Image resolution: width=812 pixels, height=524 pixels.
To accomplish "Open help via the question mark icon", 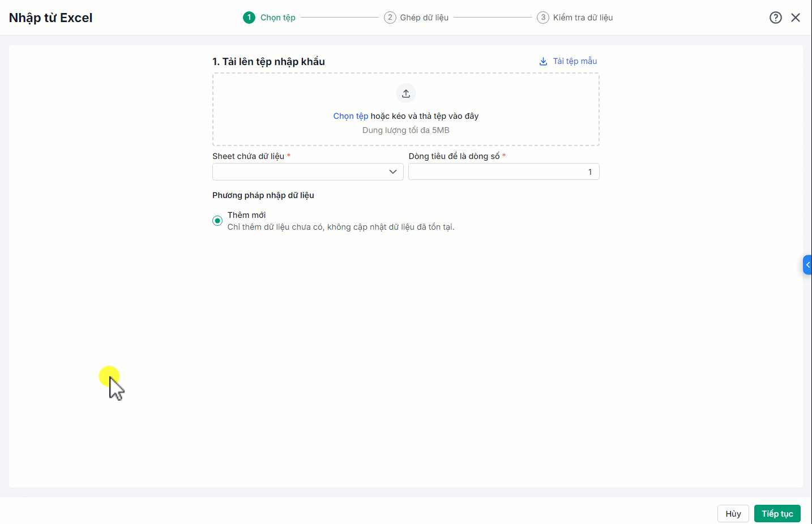I will coord(776,18).
